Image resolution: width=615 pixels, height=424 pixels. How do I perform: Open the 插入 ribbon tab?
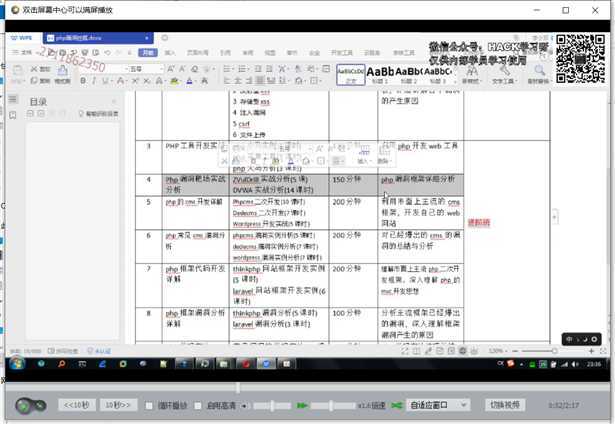point(170,53)
